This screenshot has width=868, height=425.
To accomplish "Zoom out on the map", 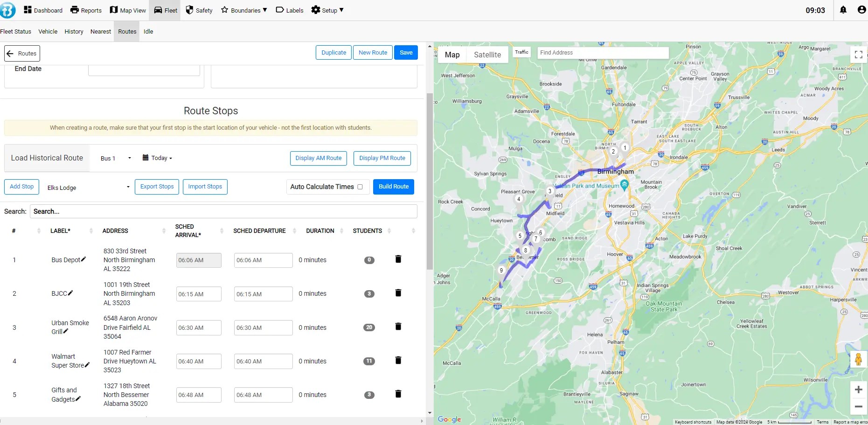I will 858,406.
